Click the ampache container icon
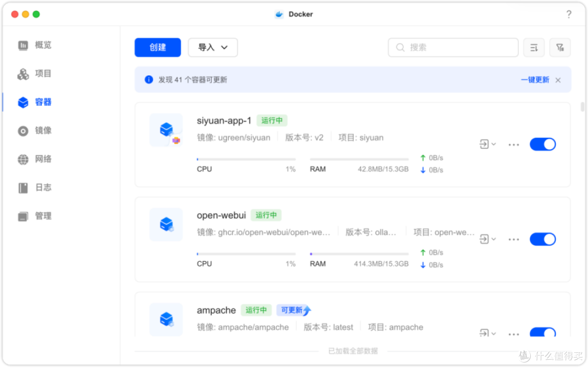This screenshot has width=588, height=368. [x=166, y=319]
